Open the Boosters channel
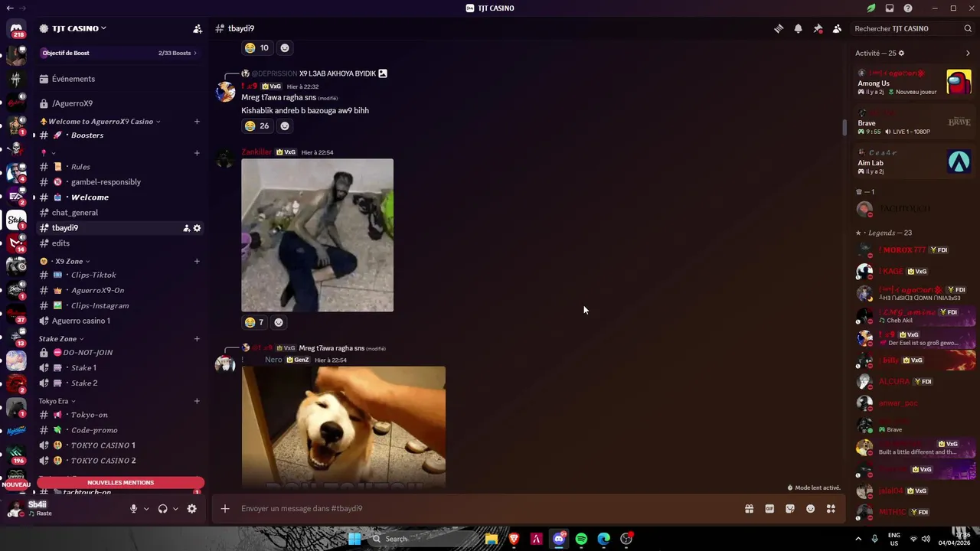 [120, 135]
